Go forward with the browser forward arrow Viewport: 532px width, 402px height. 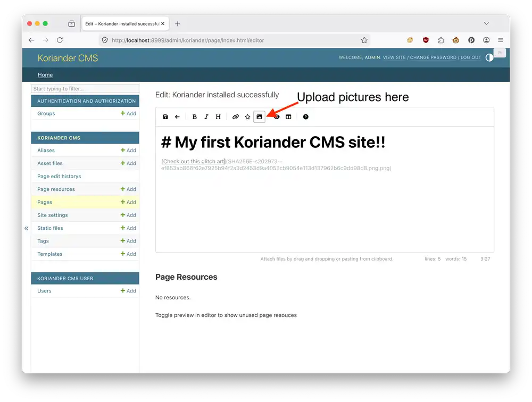(45, 40)
